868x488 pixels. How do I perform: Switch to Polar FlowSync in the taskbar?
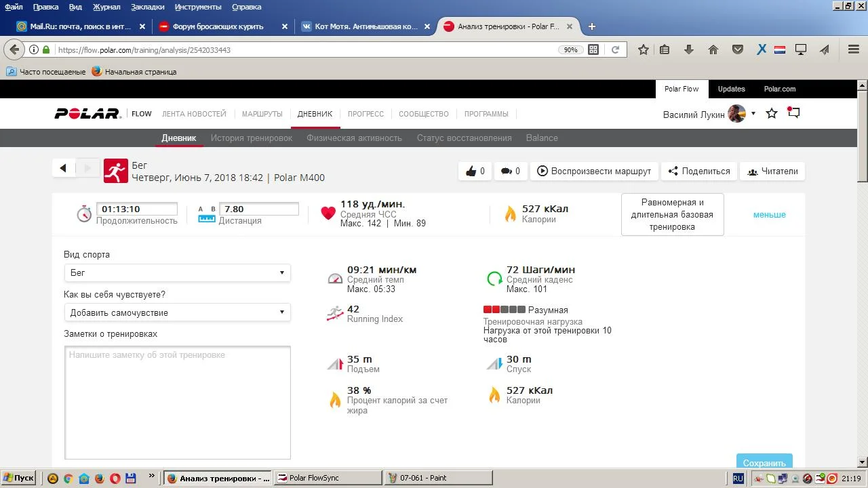[x=328, y=478]
